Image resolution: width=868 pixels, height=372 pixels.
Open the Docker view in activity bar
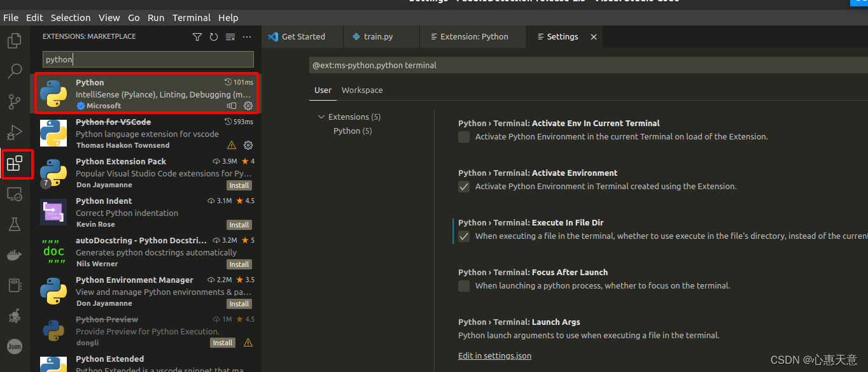[x=14, y=255]
